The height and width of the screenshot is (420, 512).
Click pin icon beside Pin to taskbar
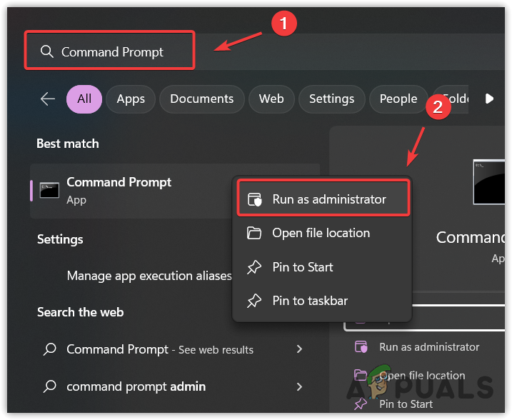point(254,301)
